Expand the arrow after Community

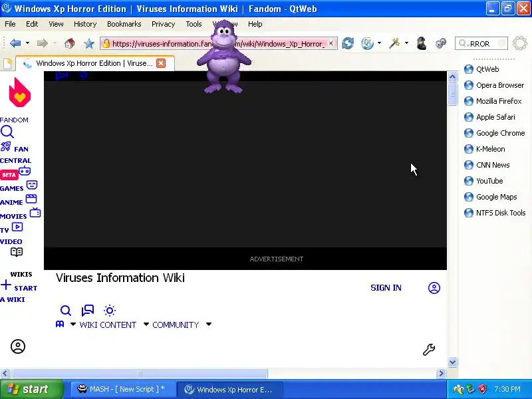click(x=209, y=325)
